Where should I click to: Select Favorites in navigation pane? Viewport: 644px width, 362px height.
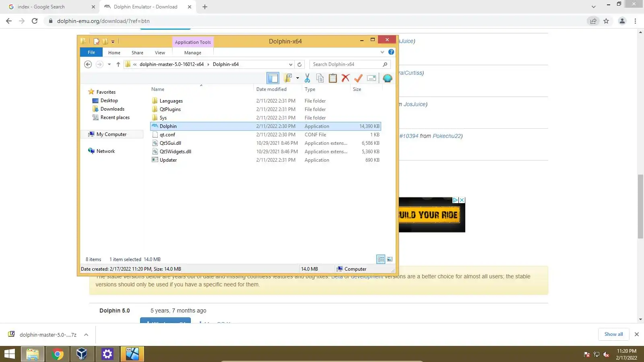tap(106, 92)
